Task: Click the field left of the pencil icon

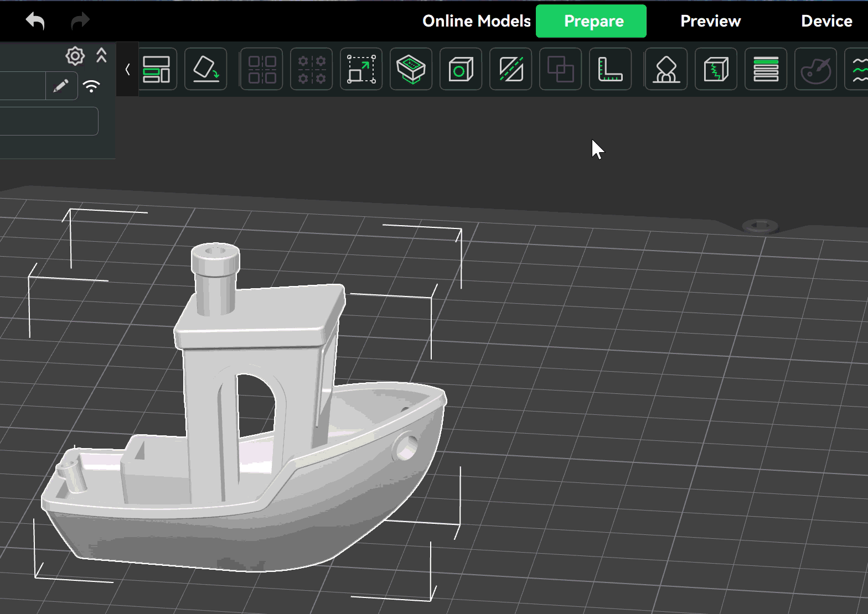Action: 23,86
